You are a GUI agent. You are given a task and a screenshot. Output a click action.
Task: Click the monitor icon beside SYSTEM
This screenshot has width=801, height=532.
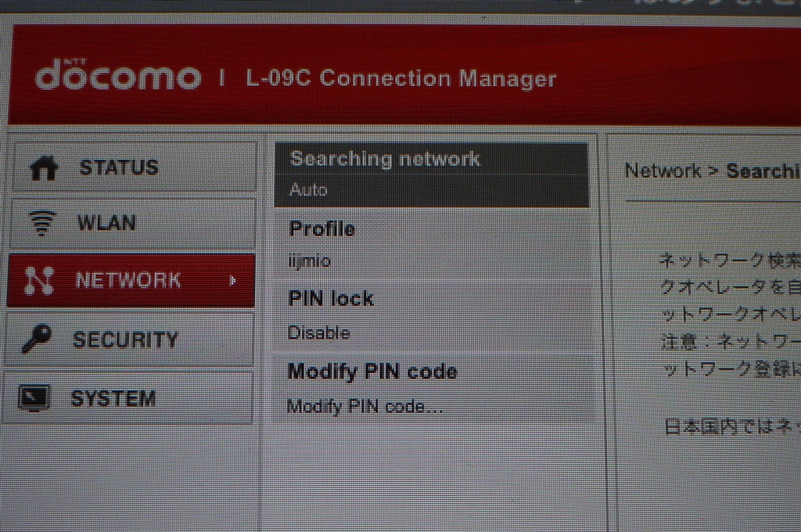(34, 397)
